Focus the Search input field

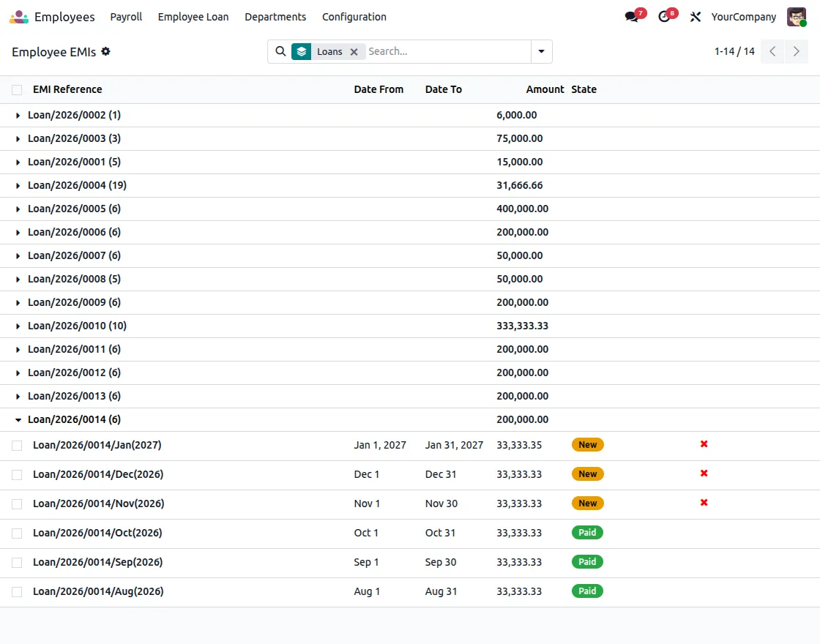(x=447, y=51)
